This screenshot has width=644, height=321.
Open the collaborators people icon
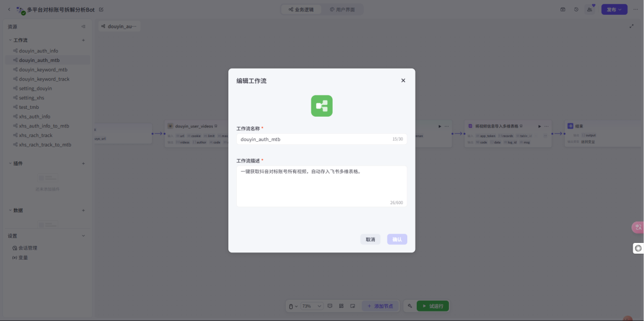(590, 10)
